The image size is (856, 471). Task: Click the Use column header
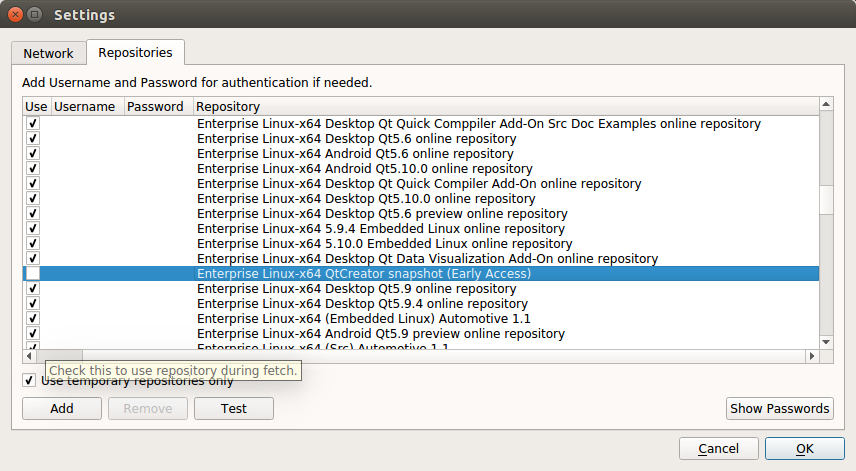tap(37, 106)
